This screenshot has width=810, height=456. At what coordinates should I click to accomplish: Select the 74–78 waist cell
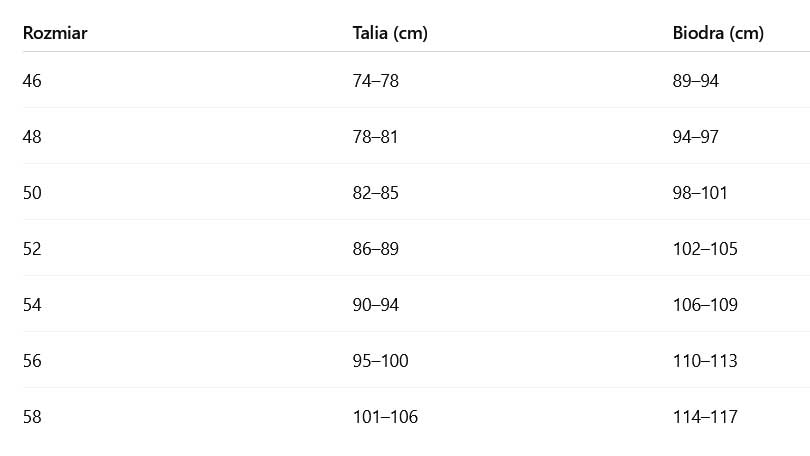(x=376, y=81)
